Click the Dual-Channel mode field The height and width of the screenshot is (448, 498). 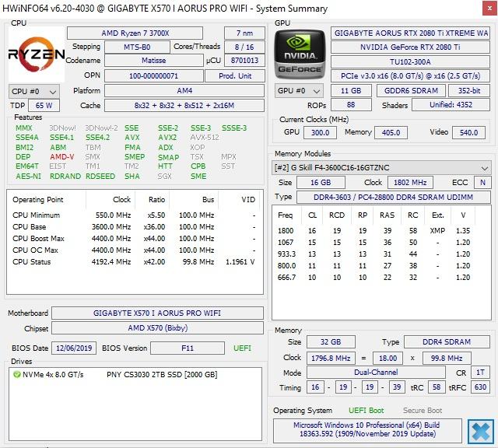click(x=376, y=373)
